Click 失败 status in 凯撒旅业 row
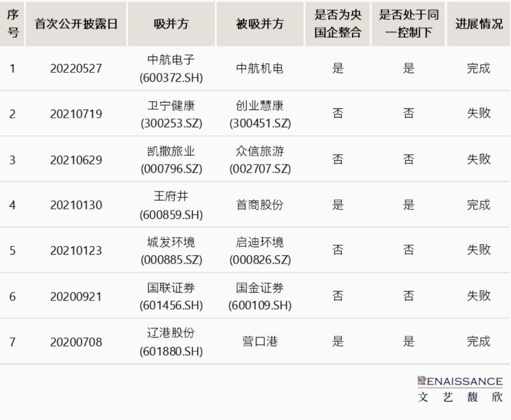The height and width of the screenshot is (420, 511). click(x=478, y=159)
